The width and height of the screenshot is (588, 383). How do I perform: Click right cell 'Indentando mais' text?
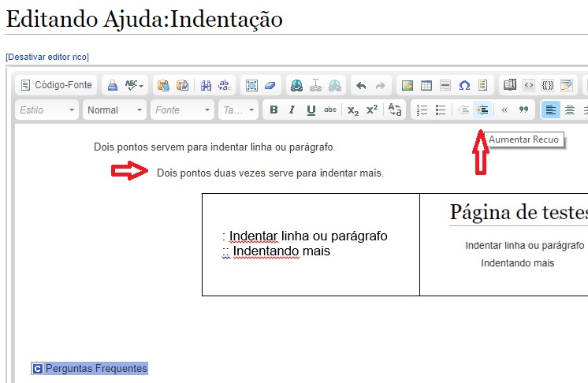click(518, 263)
